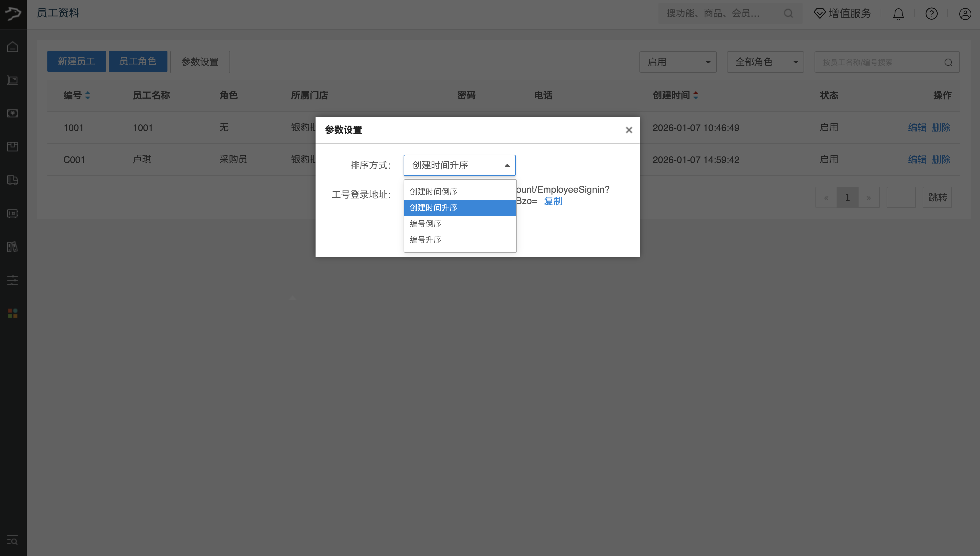Click the 复制 link to copy login URL
Screen dimensions: 980x556
coord(553,201)
